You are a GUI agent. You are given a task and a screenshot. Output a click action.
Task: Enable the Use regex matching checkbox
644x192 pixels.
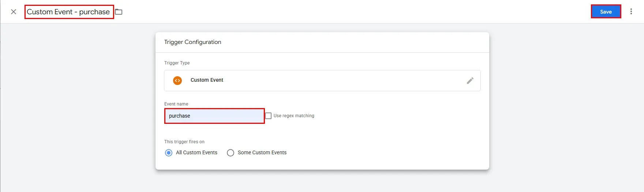point(268,116)
